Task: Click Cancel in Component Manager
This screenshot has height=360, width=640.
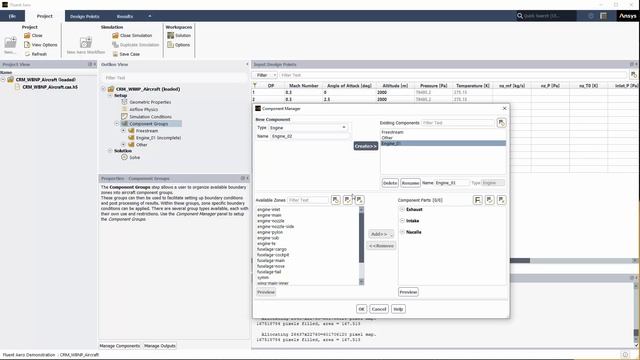Action: point(379,309)
